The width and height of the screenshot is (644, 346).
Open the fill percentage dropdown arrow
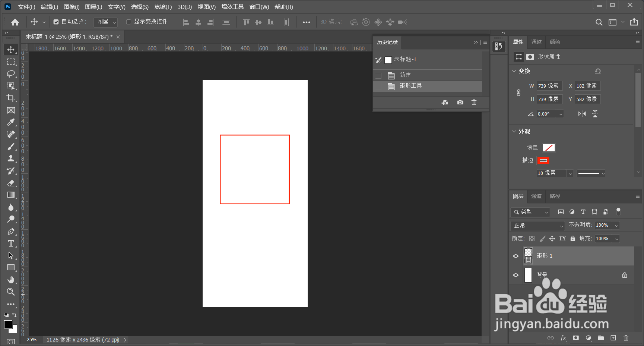(x=616, y=239)
